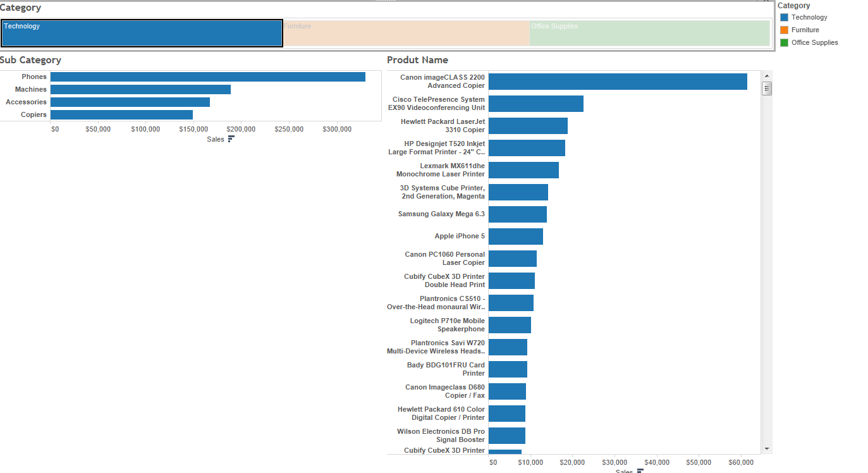
Task: Click the product list scrollbar thumb
Action: click(x=767, y=88)
